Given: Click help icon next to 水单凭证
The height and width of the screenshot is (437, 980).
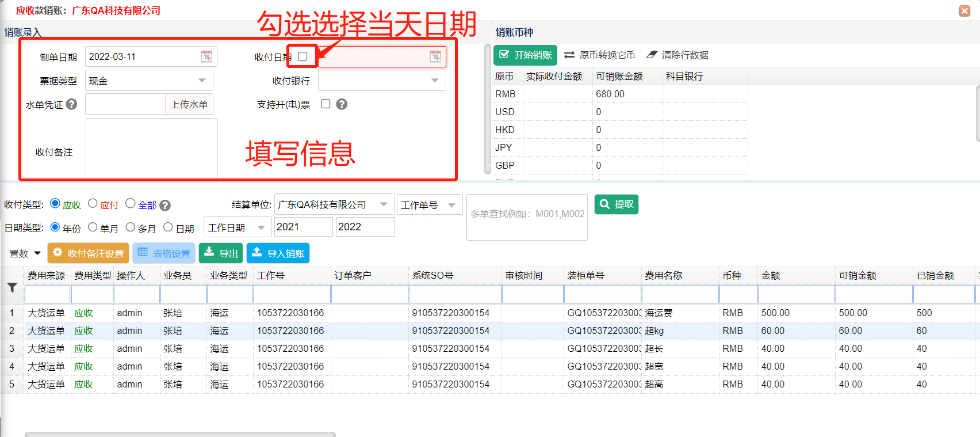Looking at the screenshot, I should (x=71, y=104).
